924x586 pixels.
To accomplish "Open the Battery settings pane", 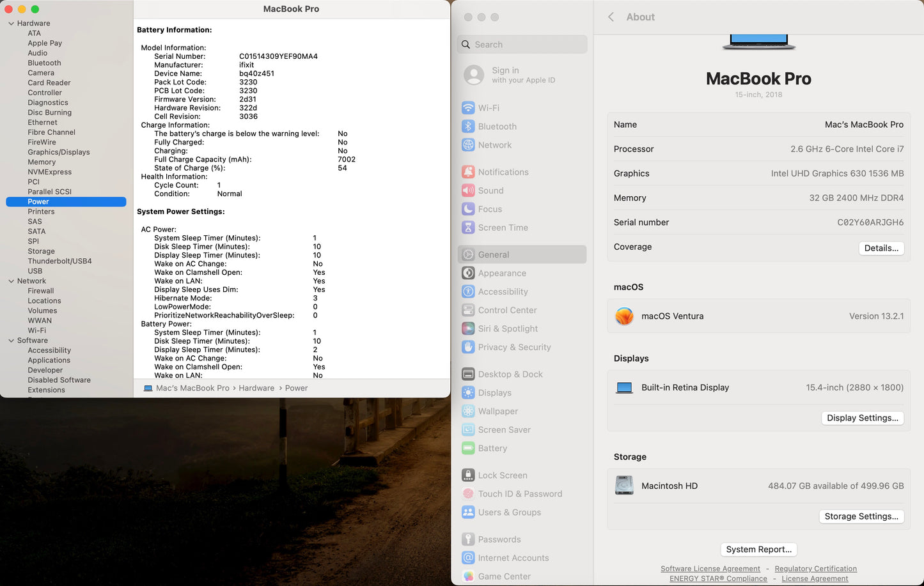I will (492, 449).
